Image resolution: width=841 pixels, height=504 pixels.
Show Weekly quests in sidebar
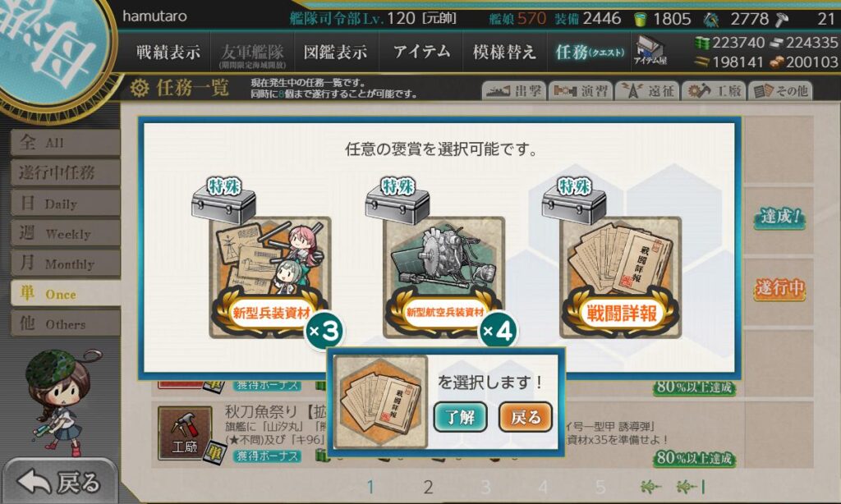click(x=65, y=233)
